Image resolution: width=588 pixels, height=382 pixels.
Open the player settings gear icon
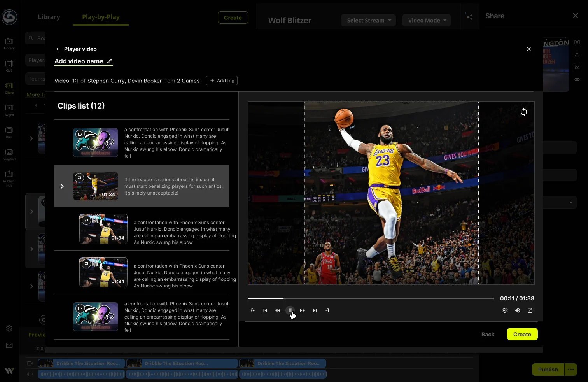[x=505, y=310]
